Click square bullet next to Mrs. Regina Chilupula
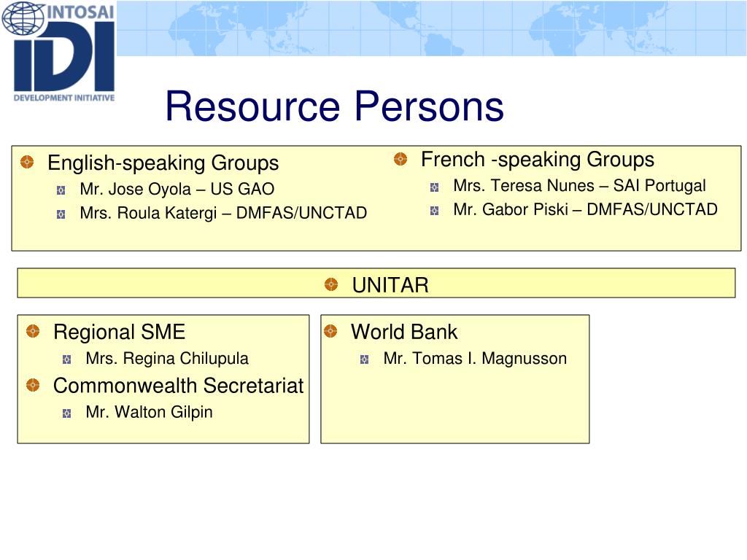 point(66,359)
